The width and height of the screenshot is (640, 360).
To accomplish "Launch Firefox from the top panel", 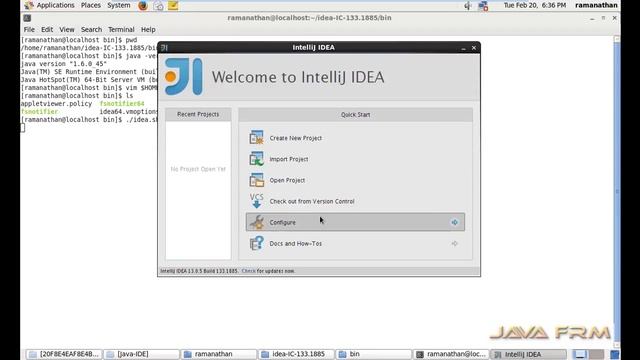I will 143,6.
